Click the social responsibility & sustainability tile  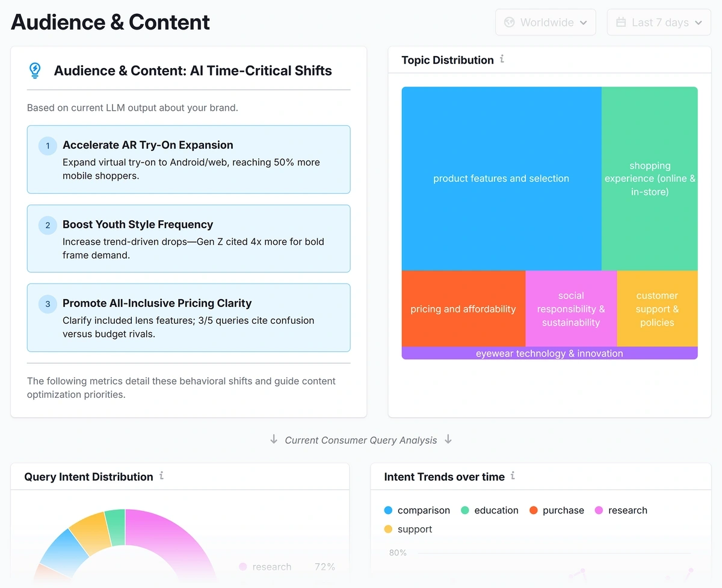tap(571, 309)
